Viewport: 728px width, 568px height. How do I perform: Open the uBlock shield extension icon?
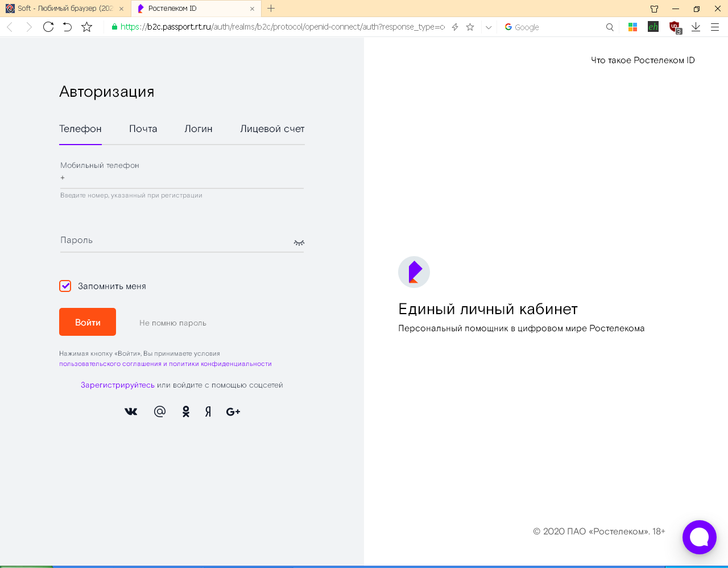[x=675, y=27]
